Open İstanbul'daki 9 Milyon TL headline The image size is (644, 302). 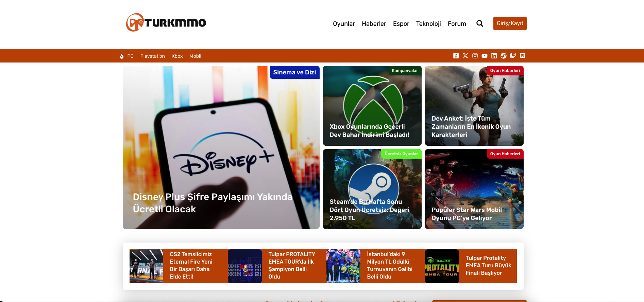click(x=390, y=265)
